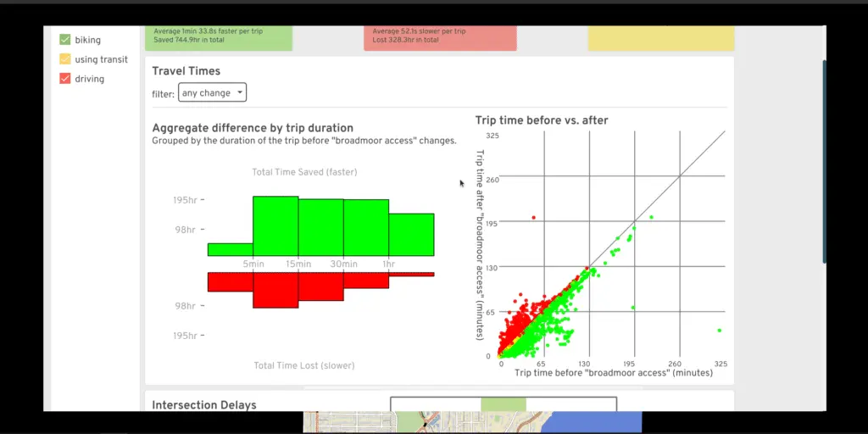Click the green segment in Intersection Delays bar
868x434 pixels.
(x=504, y=404)
